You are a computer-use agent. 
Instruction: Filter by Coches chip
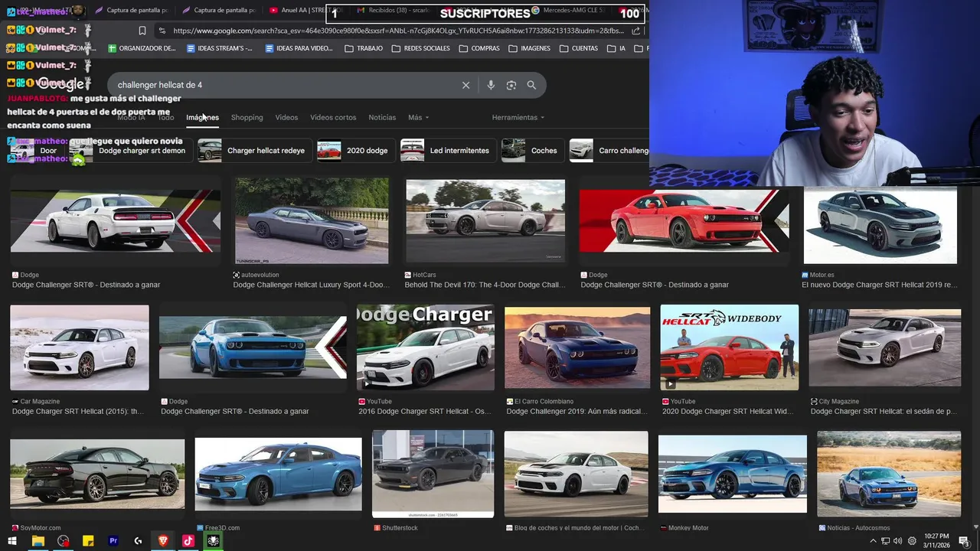(x=533, y=151)
